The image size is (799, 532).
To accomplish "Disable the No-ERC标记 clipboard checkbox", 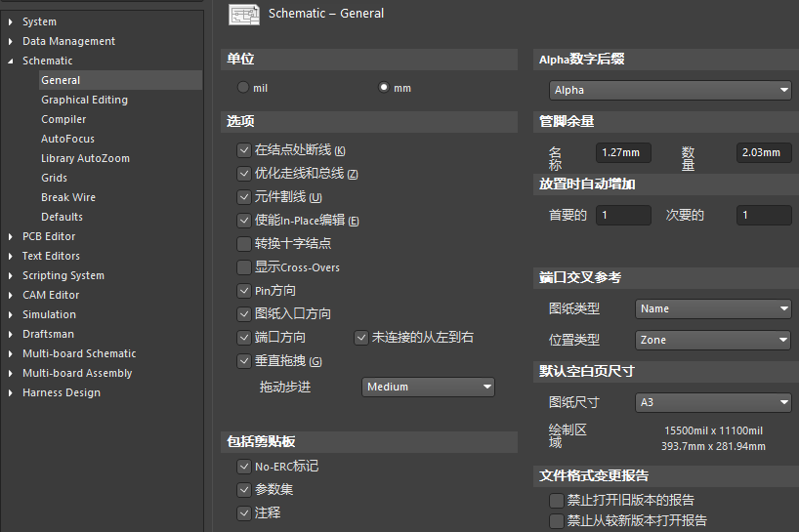I will [244, 467].
